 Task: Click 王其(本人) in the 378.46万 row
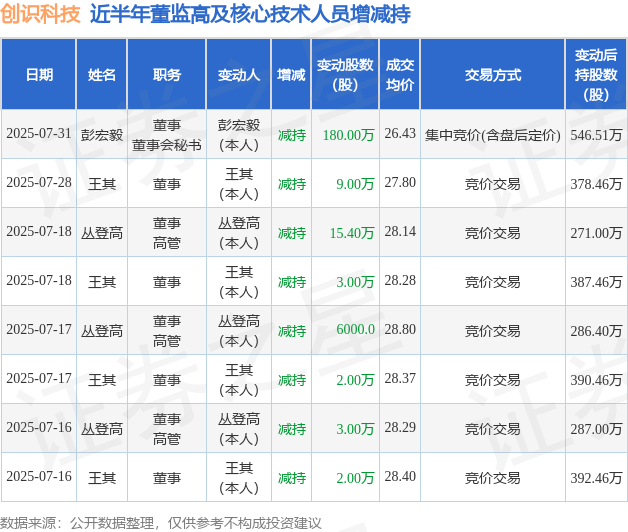(x=239, y=184)
